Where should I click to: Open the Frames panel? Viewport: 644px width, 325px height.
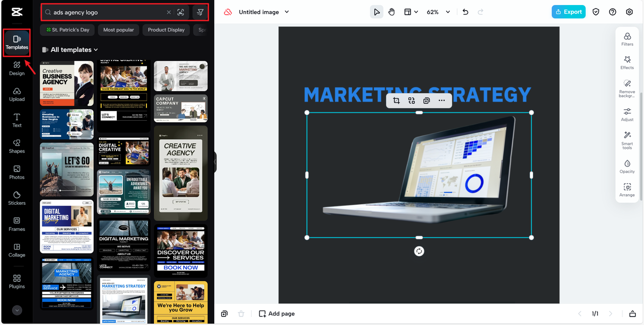coord(17,224)
